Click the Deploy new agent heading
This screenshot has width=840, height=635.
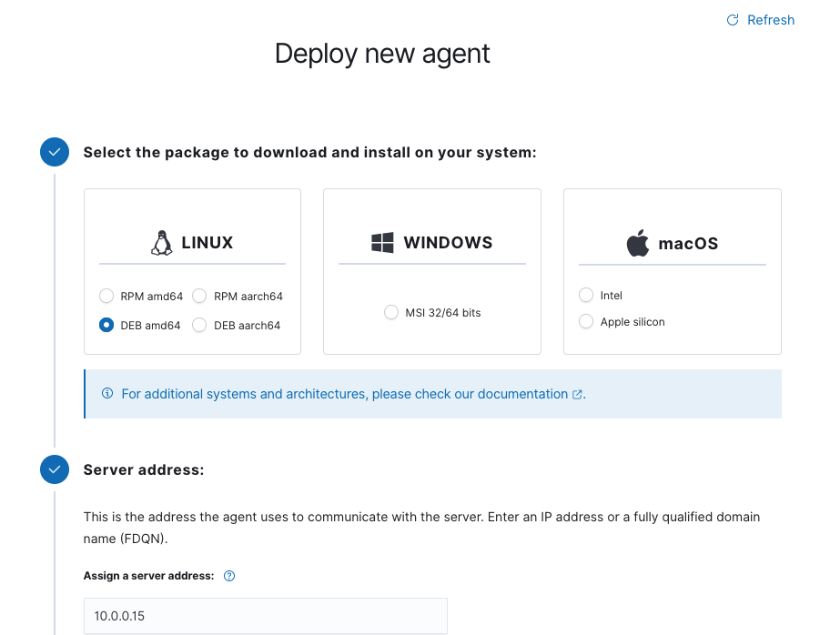(x=382, y=54)
